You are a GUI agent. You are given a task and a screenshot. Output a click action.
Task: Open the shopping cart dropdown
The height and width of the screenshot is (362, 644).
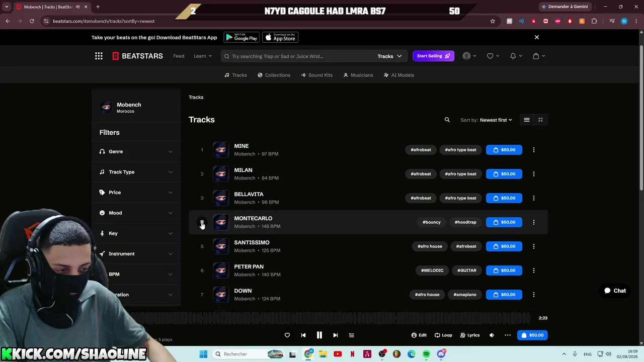coord(539,56)
